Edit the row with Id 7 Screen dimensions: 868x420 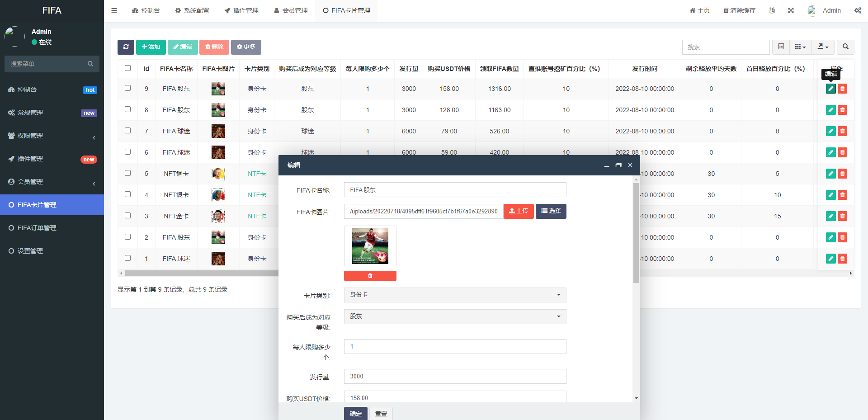831,131
